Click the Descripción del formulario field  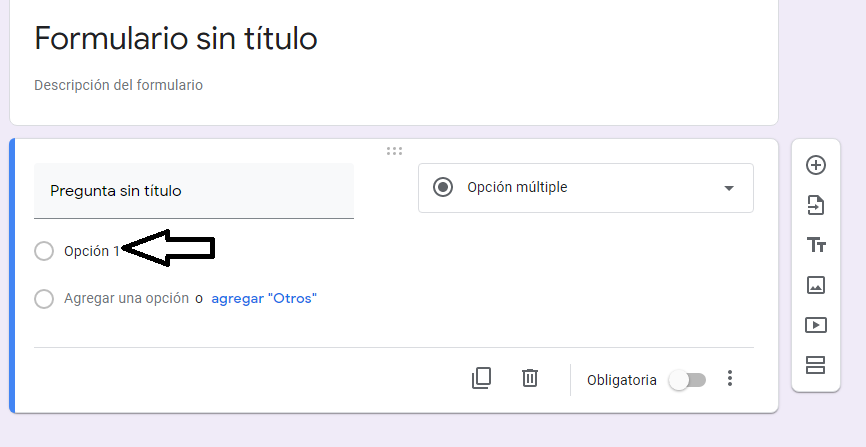[x=118, y=85]
